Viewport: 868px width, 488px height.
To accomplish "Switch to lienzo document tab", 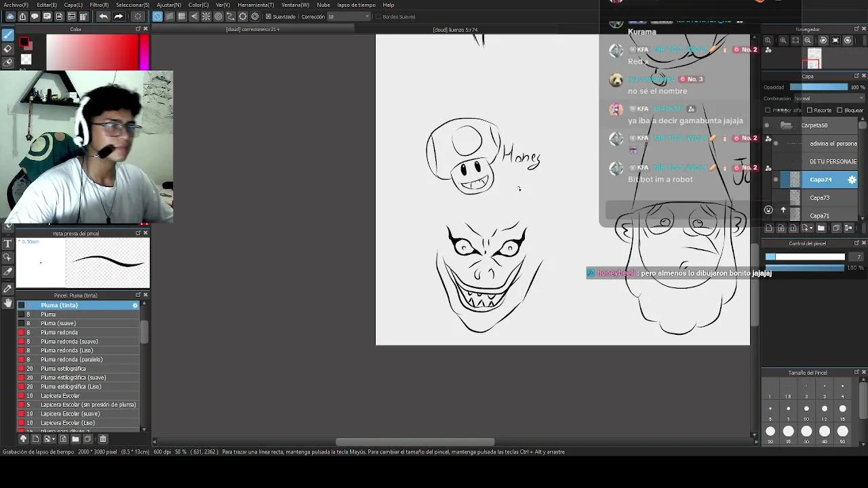I will pos(456,30).
